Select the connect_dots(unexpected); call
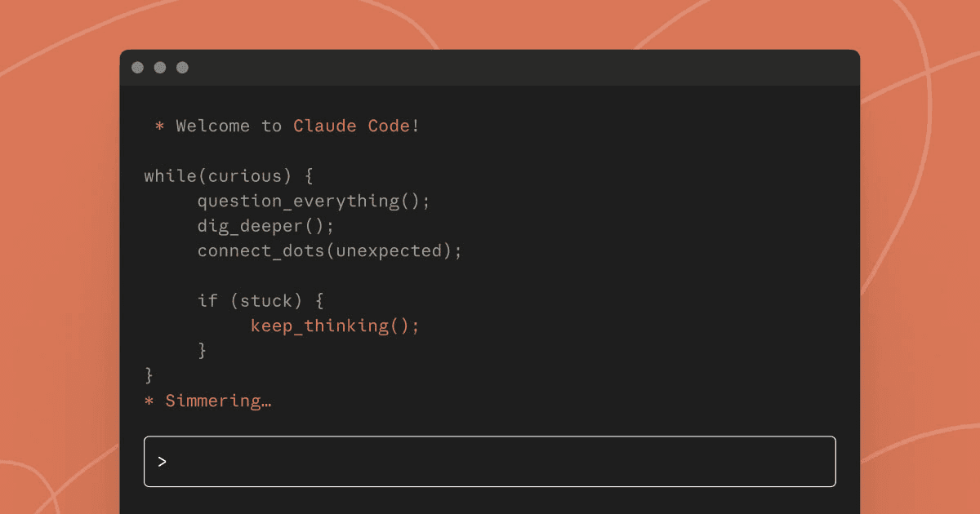980x514 pixels. click(x=329, y=250)
